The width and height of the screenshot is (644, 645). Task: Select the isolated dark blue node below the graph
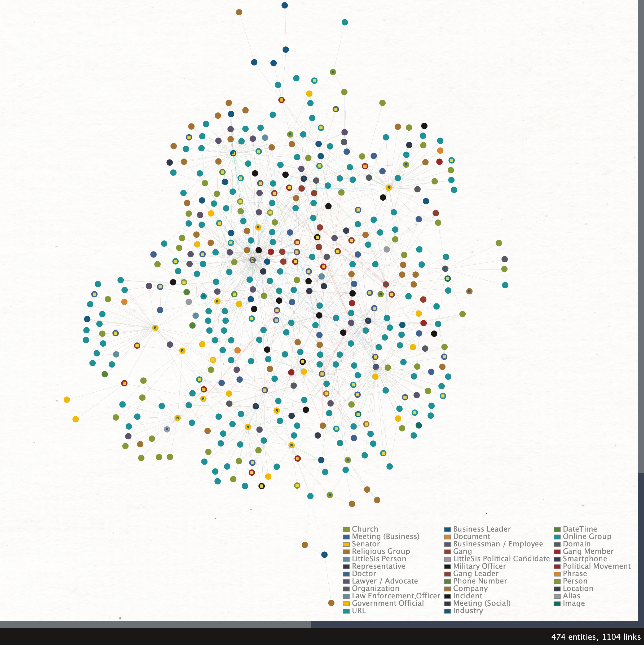coord(324,555)
